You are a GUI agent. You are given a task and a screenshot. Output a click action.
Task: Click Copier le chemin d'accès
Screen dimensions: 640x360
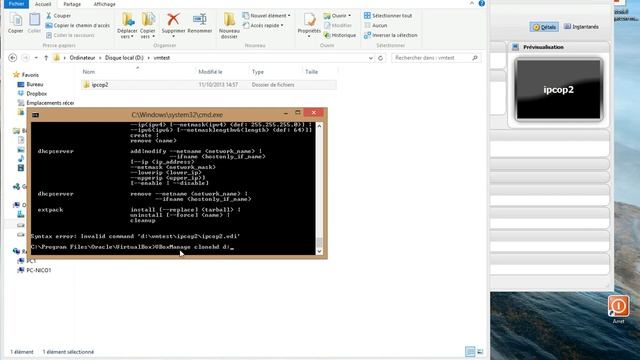click(x=78, y=25)
